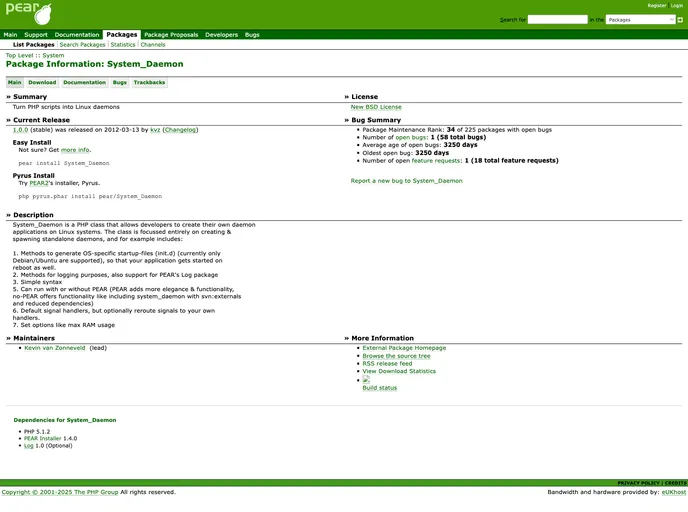This screenshot has height=512, width=688.
Task: Switch to the package Documentation tab
Action: click(x=84, y=82)
